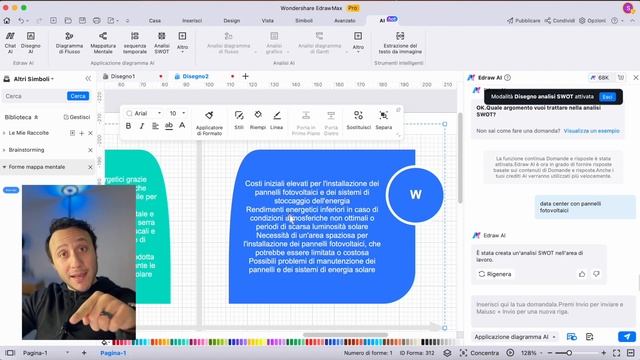This screenshot has width=640, height=360.
Task: Open Pagina-1 page selector dropdown
Action: click(67, 353)
